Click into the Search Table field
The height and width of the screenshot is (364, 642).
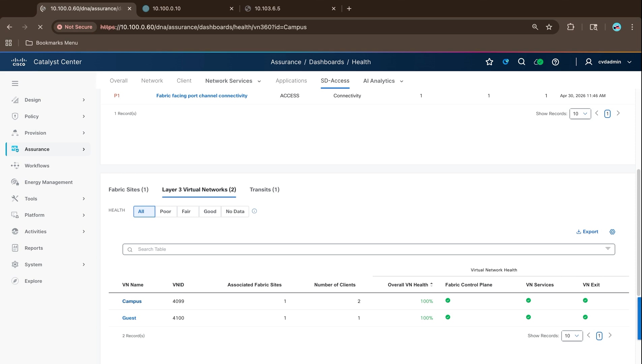pyautogui.click(x=369, y=249)
